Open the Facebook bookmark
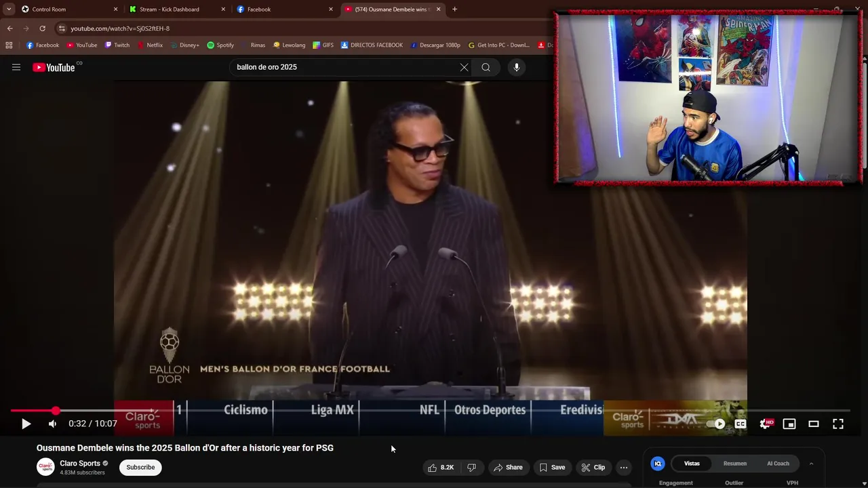The height and width of the screenshot is (488, 868). pos(43,45)
